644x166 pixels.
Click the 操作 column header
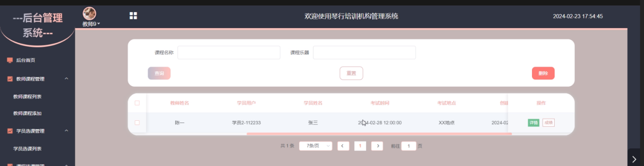[x=541, y=103]
